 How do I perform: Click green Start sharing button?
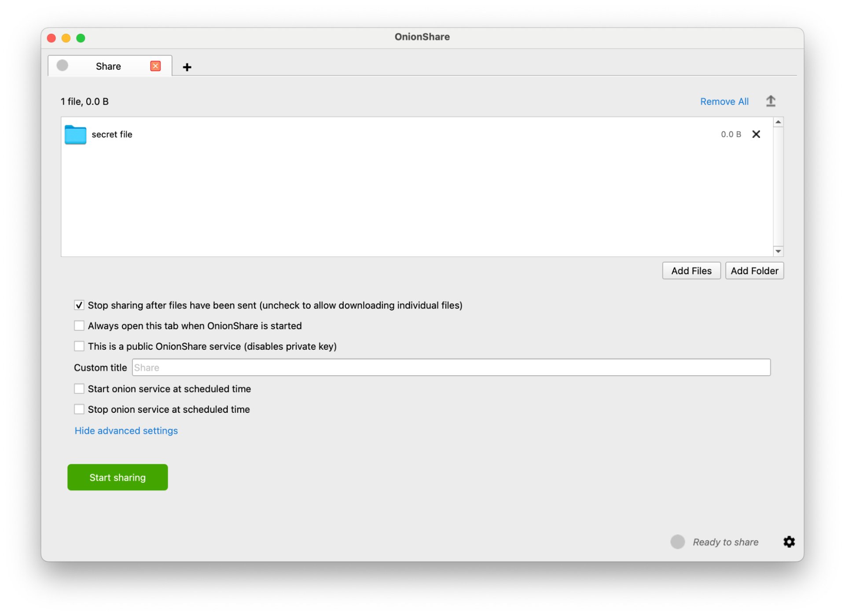click(x=118, y=477)
